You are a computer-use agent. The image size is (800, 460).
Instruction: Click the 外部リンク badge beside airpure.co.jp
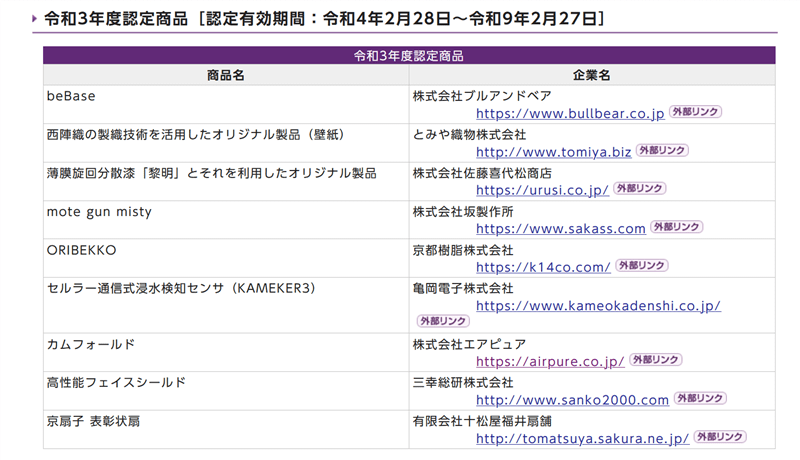click(656, 360)
